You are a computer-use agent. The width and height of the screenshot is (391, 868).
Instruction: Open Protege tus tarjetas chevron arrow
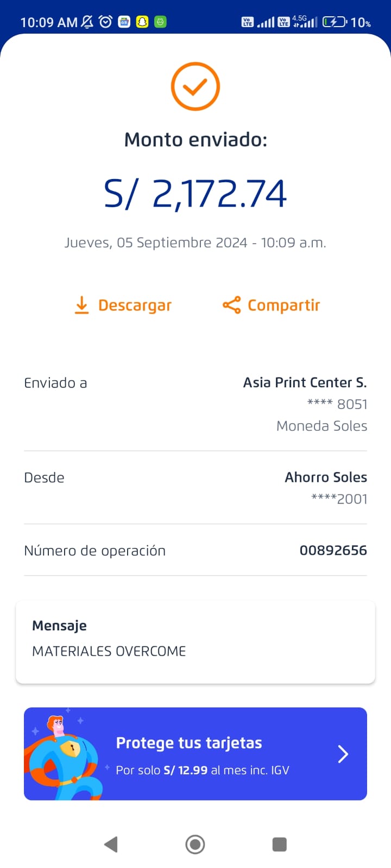pyautogui.click(x=343, y=754)
